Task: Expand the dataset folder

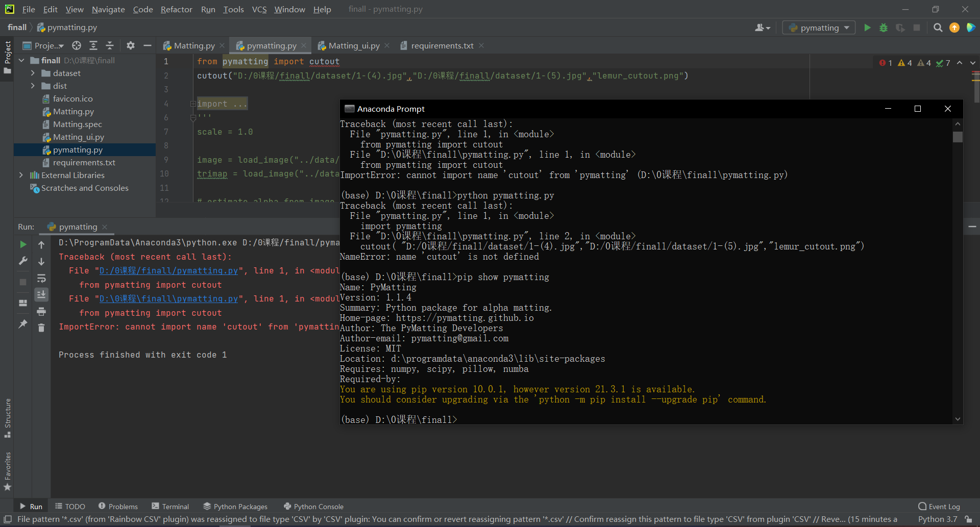Action: pos(33,73)
